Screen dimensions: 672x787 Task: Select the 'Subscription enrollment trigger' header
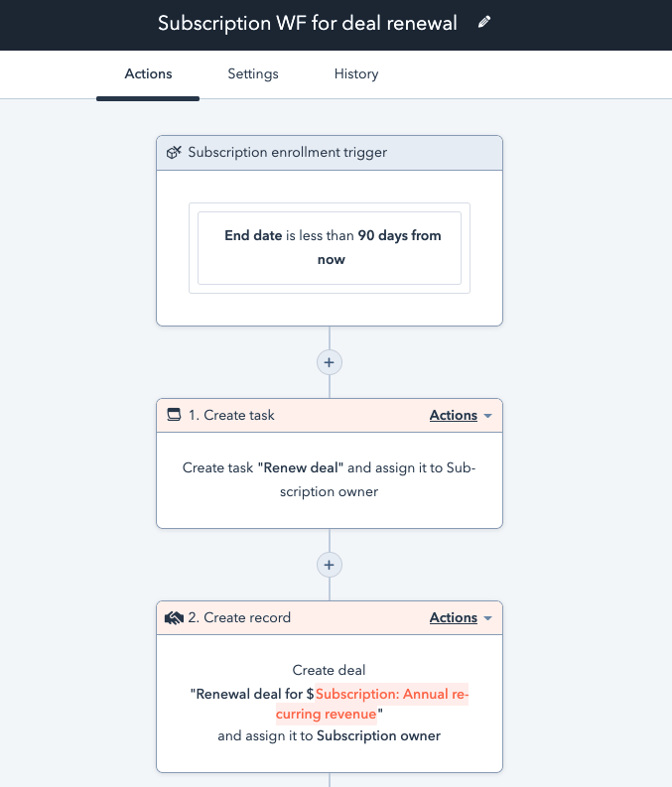click(288, 153)
